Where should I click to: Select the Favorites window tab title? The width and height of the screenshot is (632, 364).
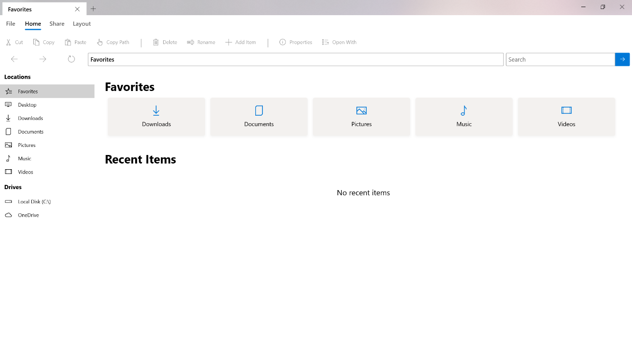[x=20, y=9]
